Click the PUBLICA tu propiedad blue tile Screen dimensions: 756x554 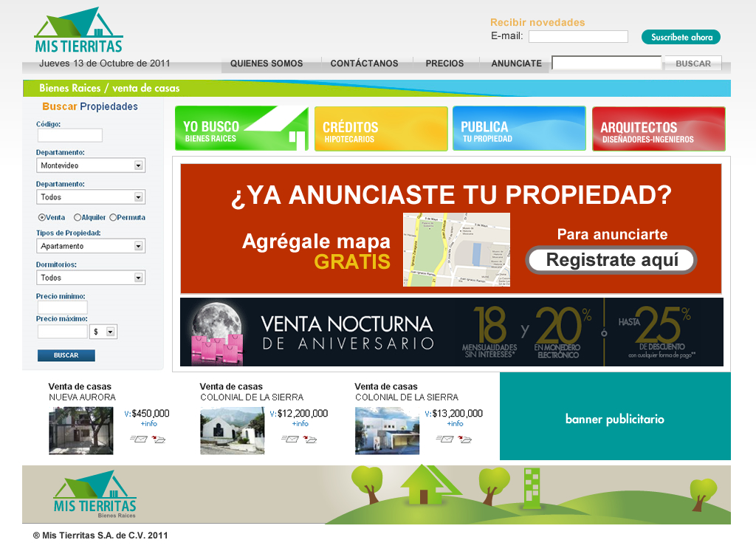pos(519,129)
